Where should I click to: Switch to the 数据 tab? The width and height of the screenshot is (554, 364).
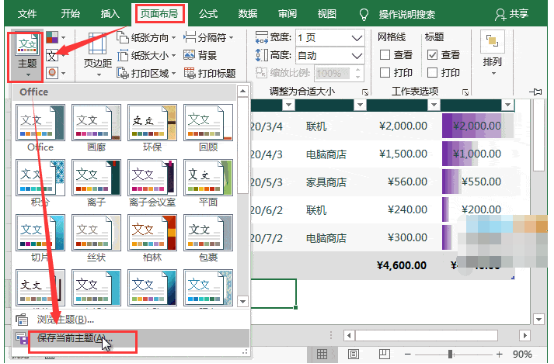click(x=247, y=14)
